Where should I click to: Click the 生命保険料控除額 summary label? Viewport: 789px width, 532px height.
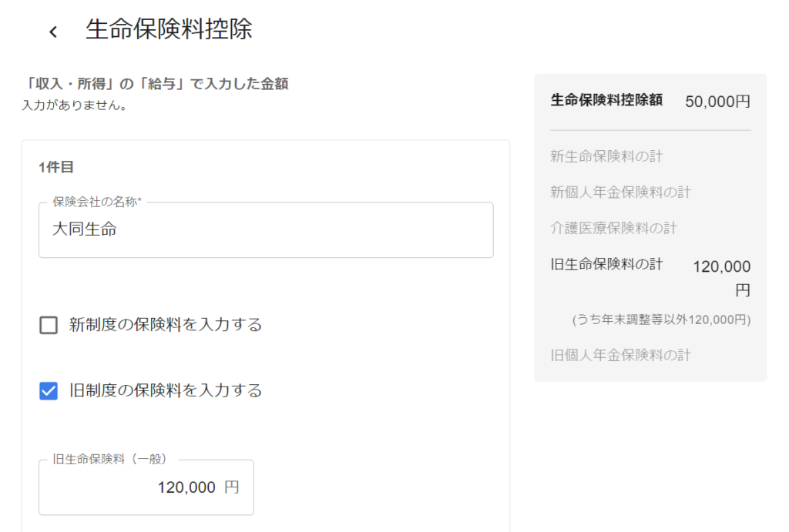[606, 100]
